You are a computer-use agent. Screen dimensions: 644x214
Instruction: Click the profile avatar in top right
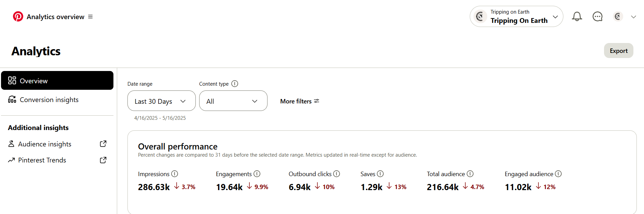click(618, 16)
